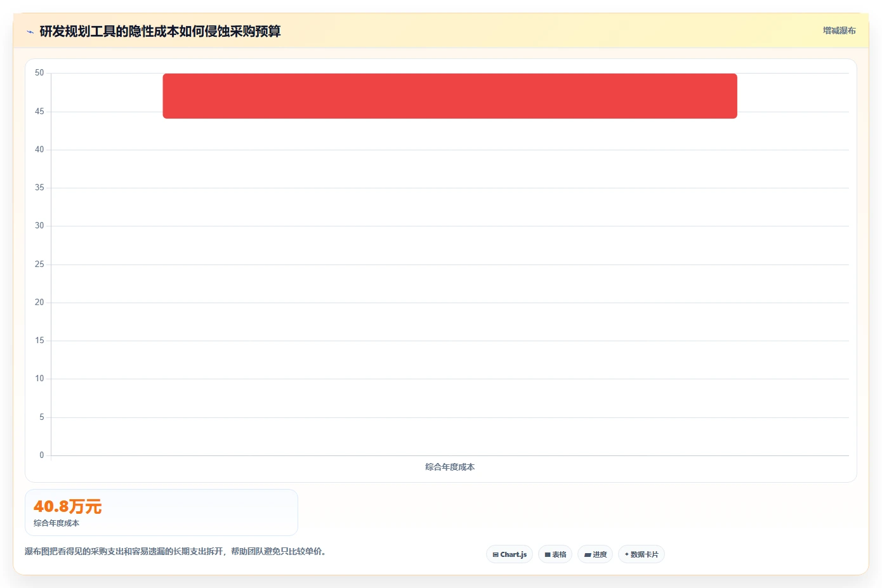Click the red waterfall bar

click(x=450, y=96)
